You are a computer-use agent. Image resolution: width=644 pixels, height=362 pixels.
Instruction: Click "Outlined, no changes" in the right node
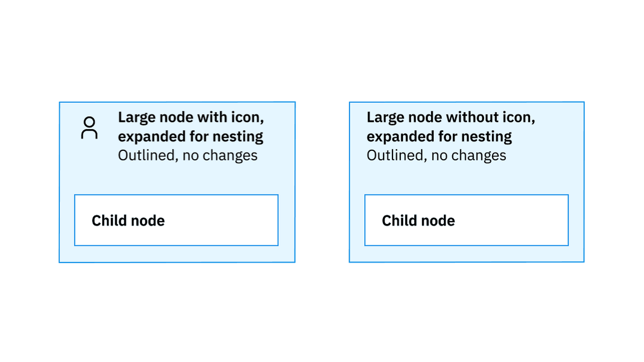coord(437,155)
